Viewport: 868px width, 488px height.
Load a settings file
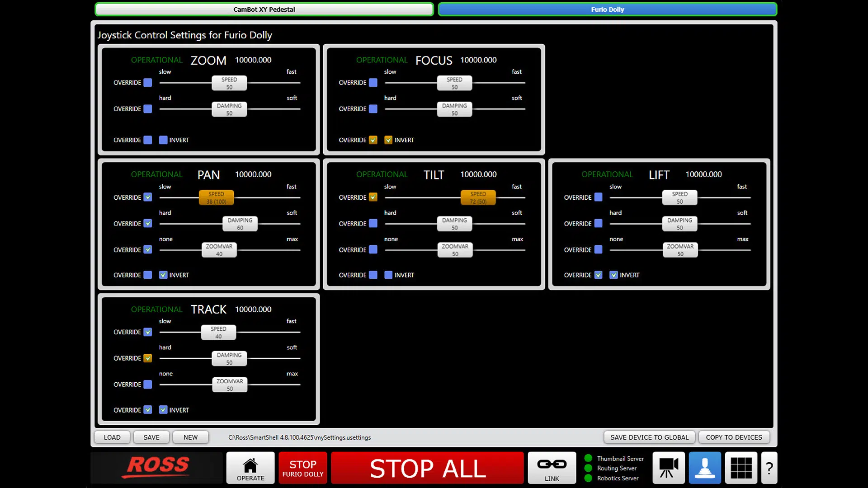pyautogui.click(x=112, y=437)
